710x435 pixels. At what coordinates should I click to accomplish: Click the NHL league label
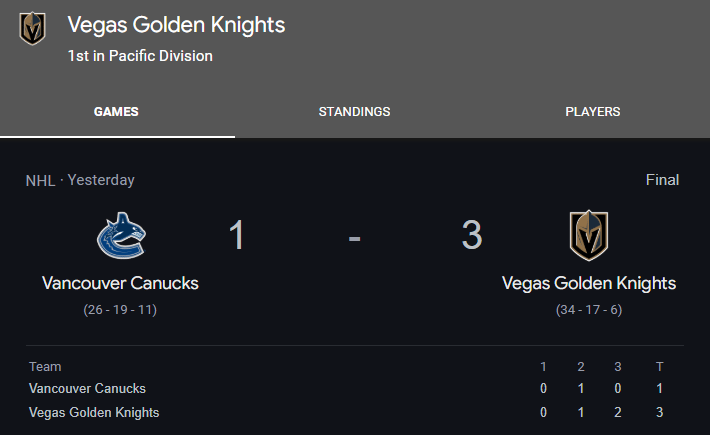click(x=40, y=181)
